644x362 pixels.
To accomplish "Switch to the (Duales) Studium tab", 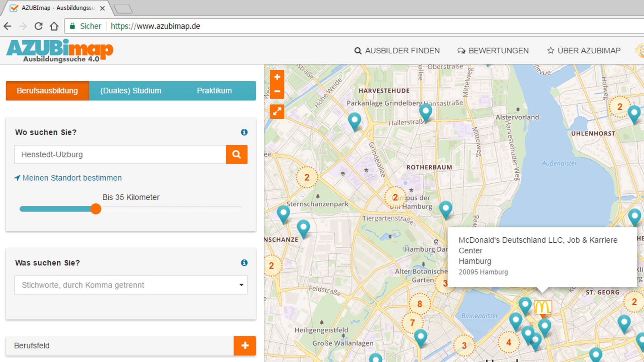I will (x=131, y=91).
